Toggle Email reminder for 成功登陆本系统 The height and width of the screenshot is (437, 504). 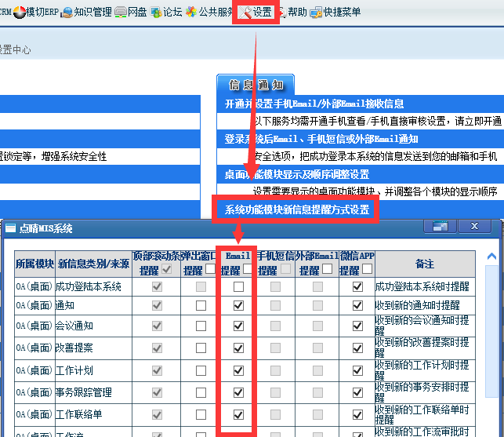click(x=239, y=287)
